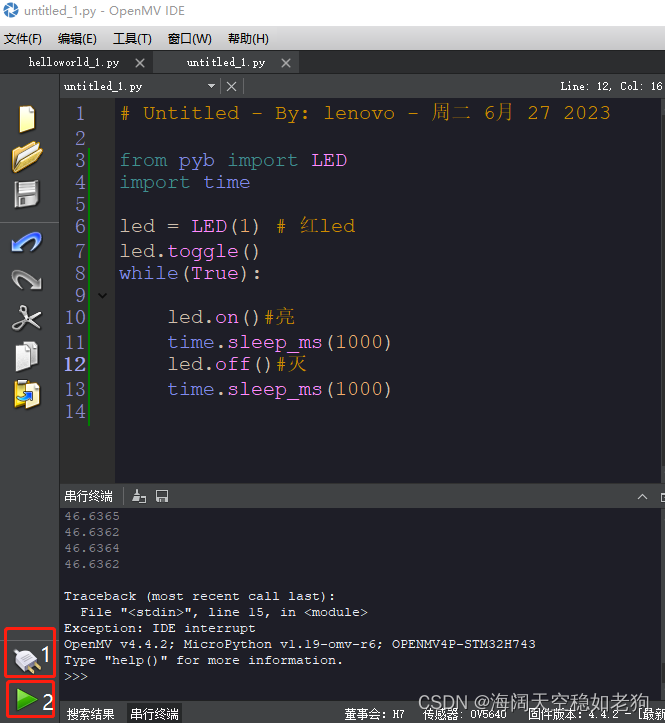This screenshot has width=665, height=723.
Task: Click the 'File "<stdin>", line 15' terminal line
Action: coord(224,612)
